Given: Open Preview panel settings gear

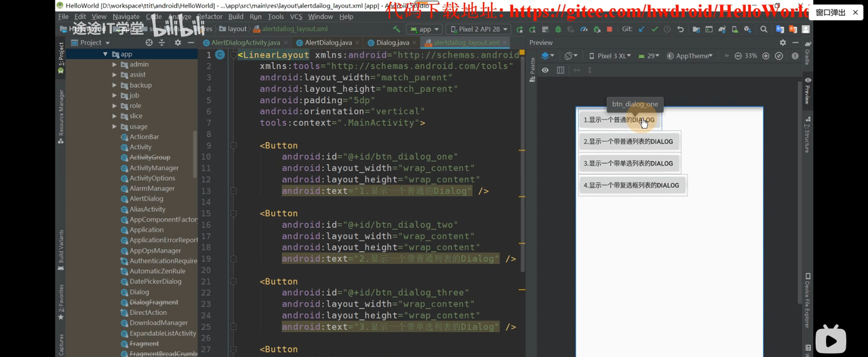Looking at the screenshot, I should click(783, 43).
